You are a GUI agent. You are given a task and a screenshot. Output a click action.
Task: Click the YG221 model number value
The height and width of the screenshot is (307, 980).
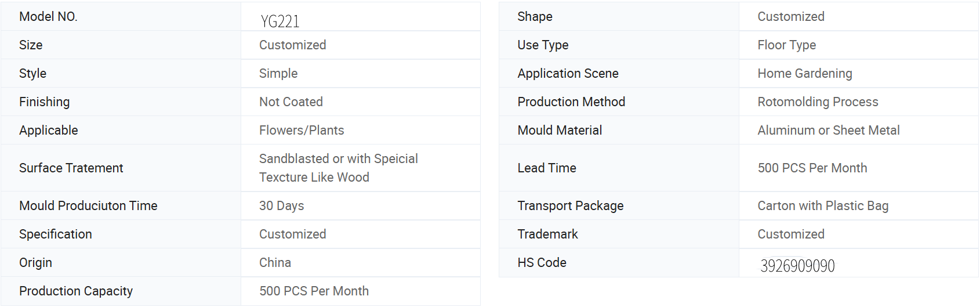(280, 21)
